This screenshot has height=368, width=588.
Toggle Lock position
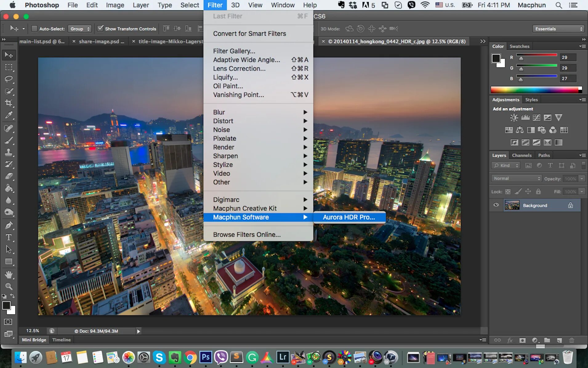(x=528, y=192)
